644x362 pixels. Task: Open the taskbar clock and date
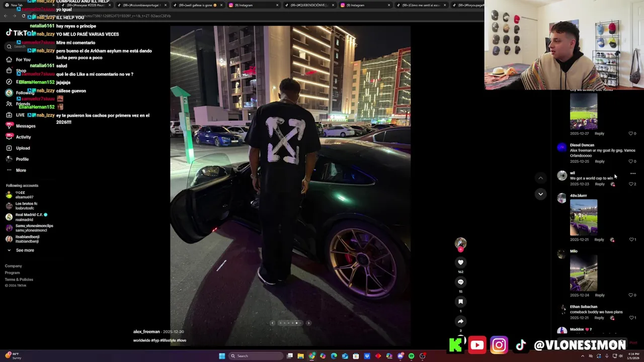[x=633, y=356]
